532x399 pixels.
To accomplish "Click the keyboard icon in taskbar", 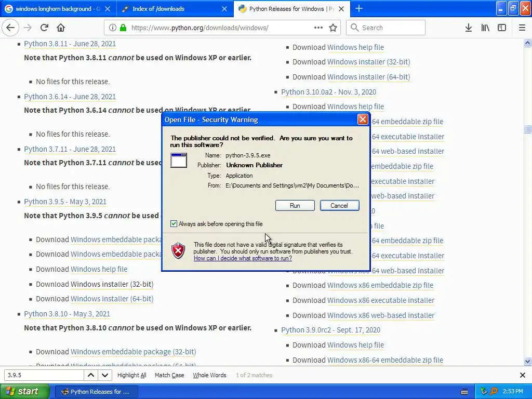I will [464, 392].
